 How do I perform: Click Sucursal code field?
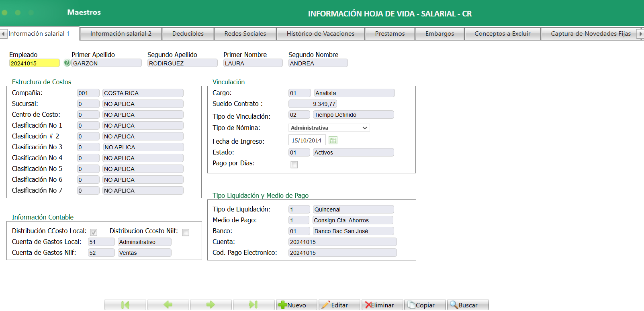pos(88,104)
